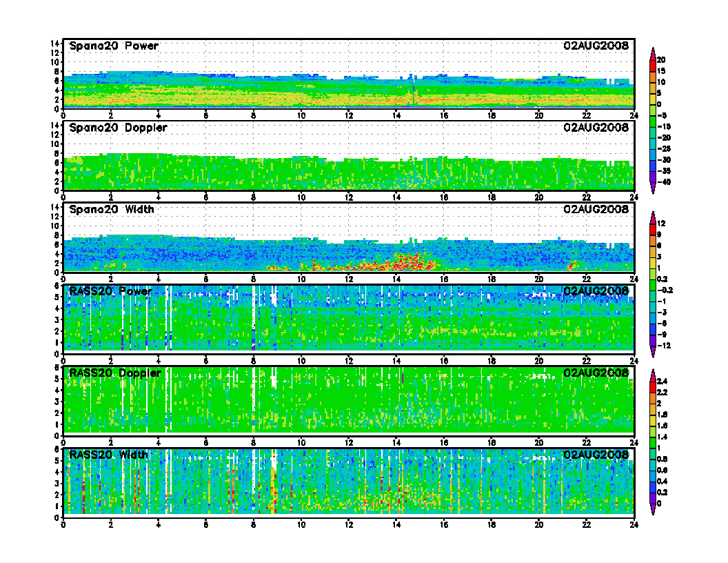Click the '-15' colorbar label
Screen dimensions: 728x563
(663, 126)
